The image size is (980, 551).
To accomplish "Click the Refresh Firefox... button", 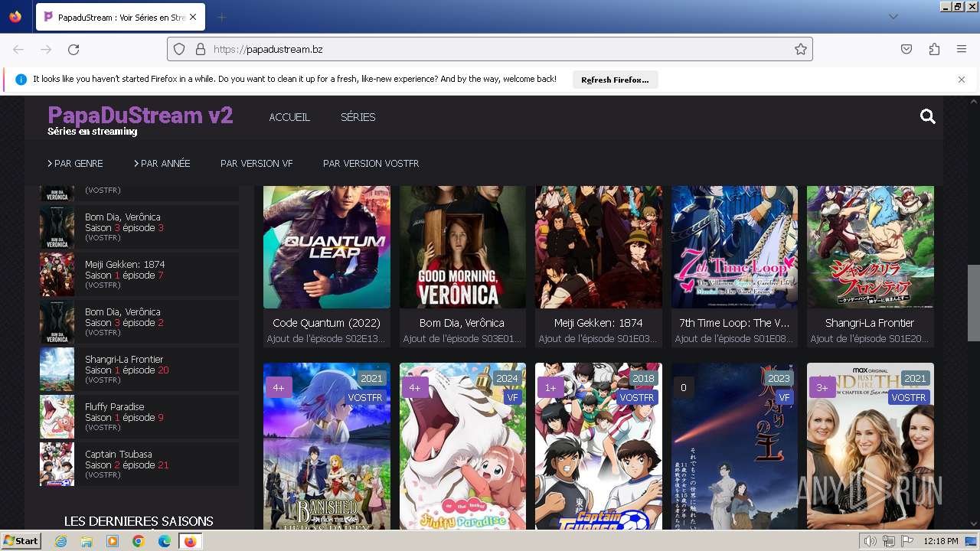I will [615, 80].
